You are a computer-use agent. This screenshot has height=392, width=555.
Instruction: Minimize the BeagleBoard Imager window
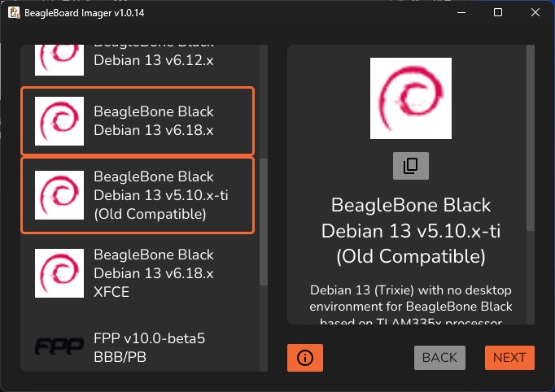point(461,12)
